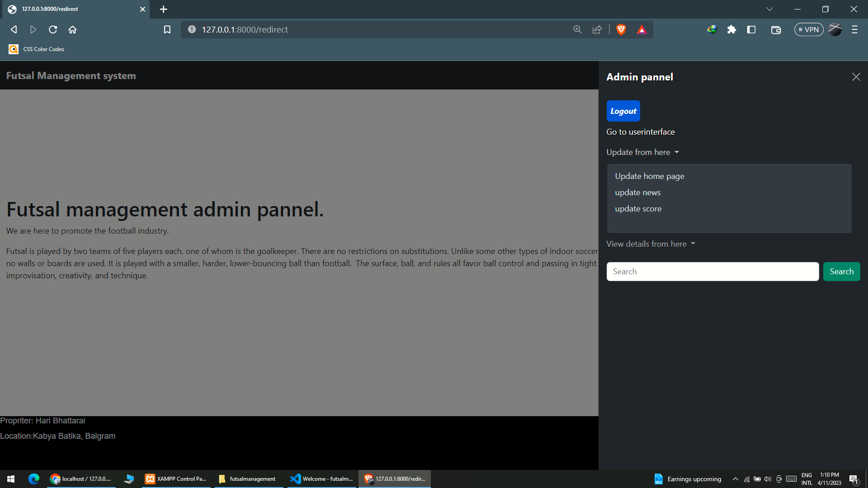Open the Brave Wallet icon
The image size is (868, 488).
coord(776,29)
